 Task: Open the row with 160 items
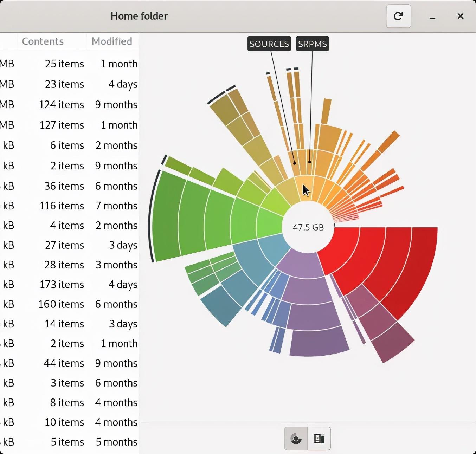pyautogui.click(x=69, y=304)
